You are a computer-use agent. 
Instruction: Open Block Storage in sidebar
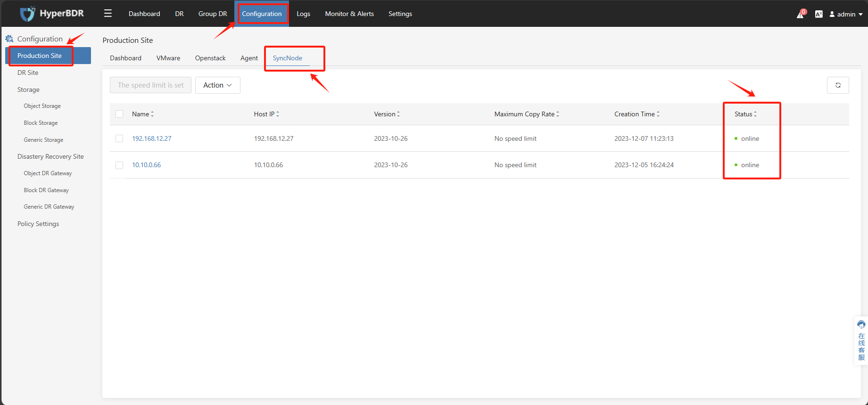click(41, 123)
